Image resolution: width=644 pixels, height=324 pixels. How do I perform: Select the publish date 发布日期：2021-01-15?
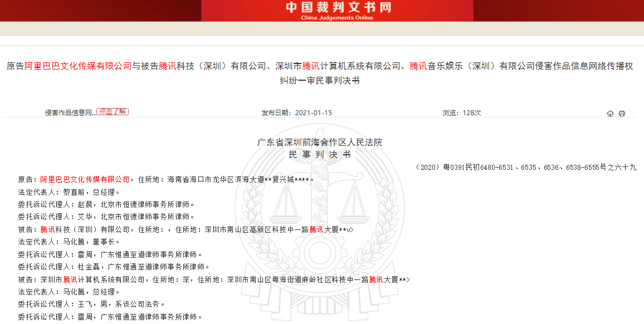tap(296, 112)
